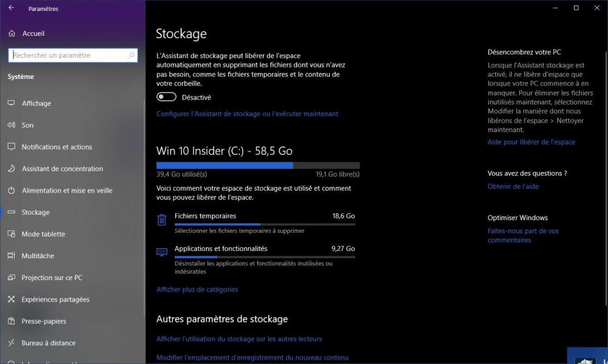This screenshot has height=364, width=608.
Task: Click the Son speaker icon
Action: [11, 125]
